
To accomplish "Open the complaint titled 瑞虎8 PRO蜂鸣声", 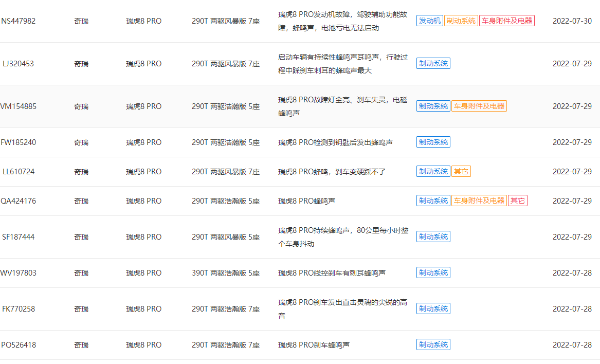I will click(306, 201).
